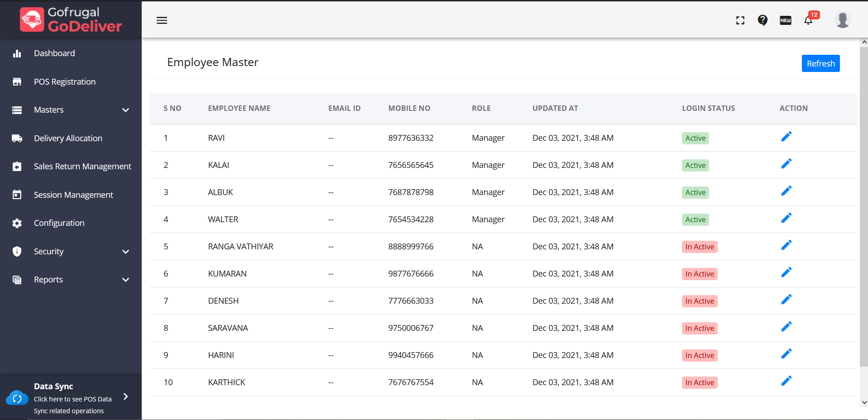Toggle fullscreen mode icon
Screen dimensions: 868x420
pyautogui.click(x=740, y=20)
